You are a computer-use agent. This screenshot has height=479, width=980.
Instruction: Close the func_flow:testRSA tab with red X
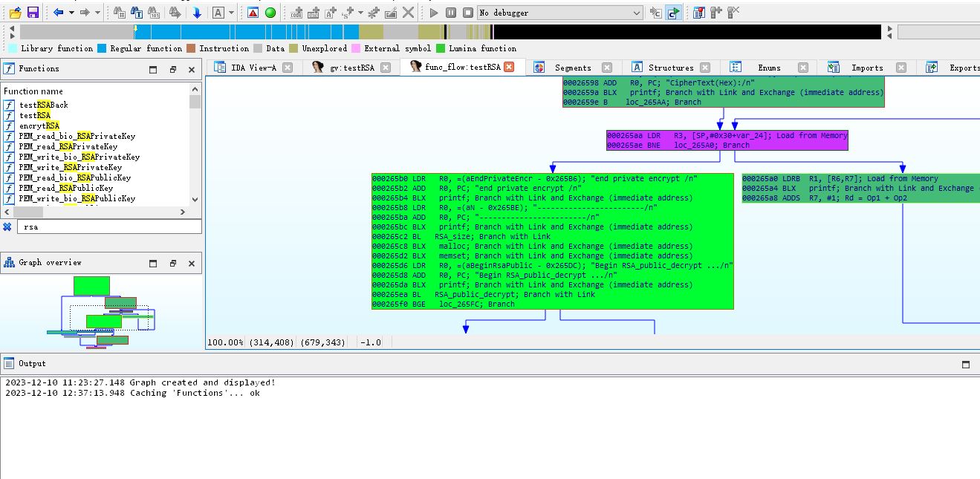click(509, 67)
